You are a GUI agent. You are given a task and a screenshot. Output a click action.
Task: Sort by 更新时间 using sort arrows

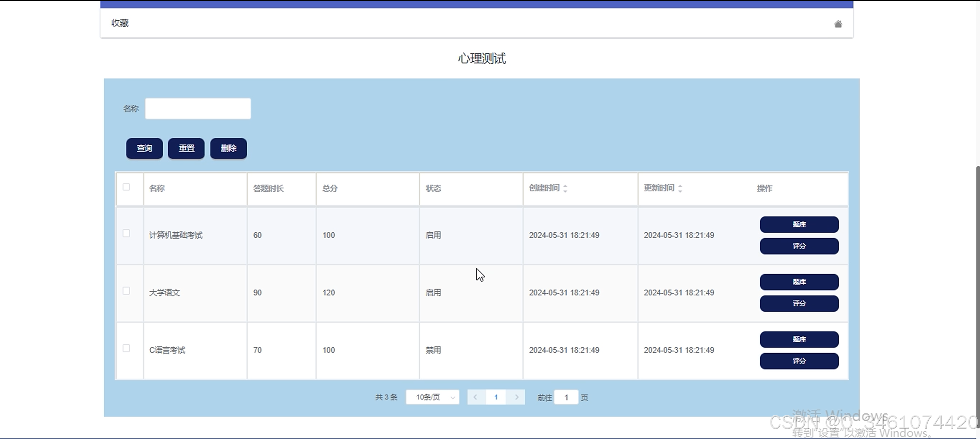680,188
